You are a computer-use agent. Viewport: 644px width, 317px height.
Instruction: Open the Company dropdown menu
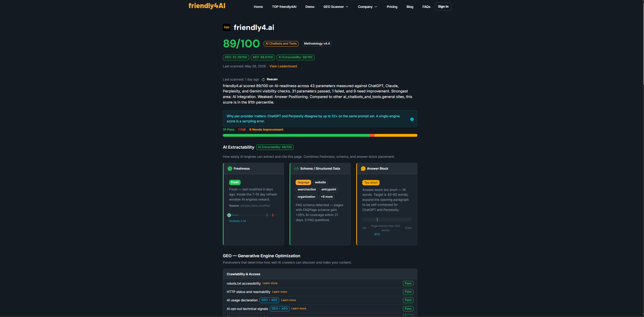click(x=367, y=7)
